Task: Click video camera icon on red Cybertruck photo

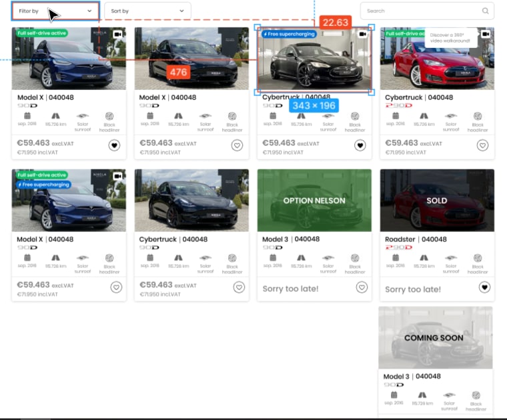Action: pos(486,34)
